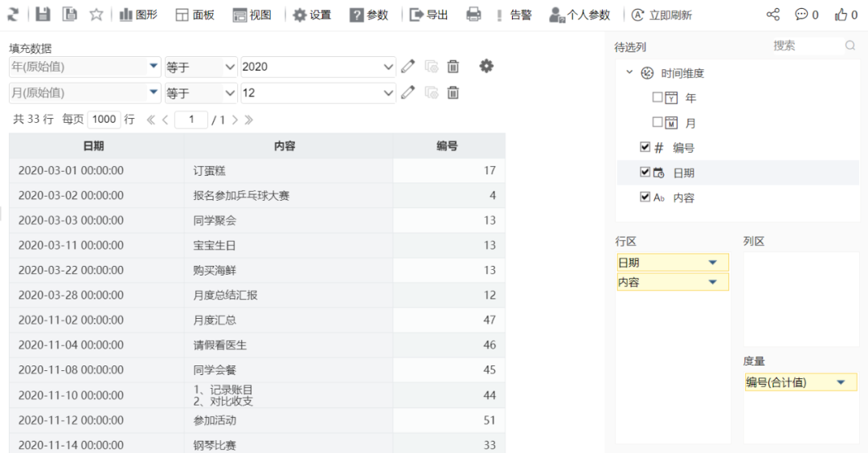Uncheck the 内容 checkbox
This screenshot has width=868, height=453.
(645, 197)
